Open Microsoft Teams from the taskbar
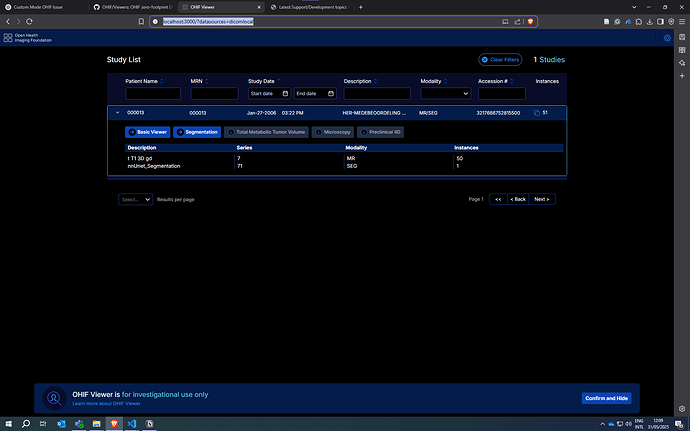This screenshot has height=431, width=690. pyautogui.click(x=79, y=424)
